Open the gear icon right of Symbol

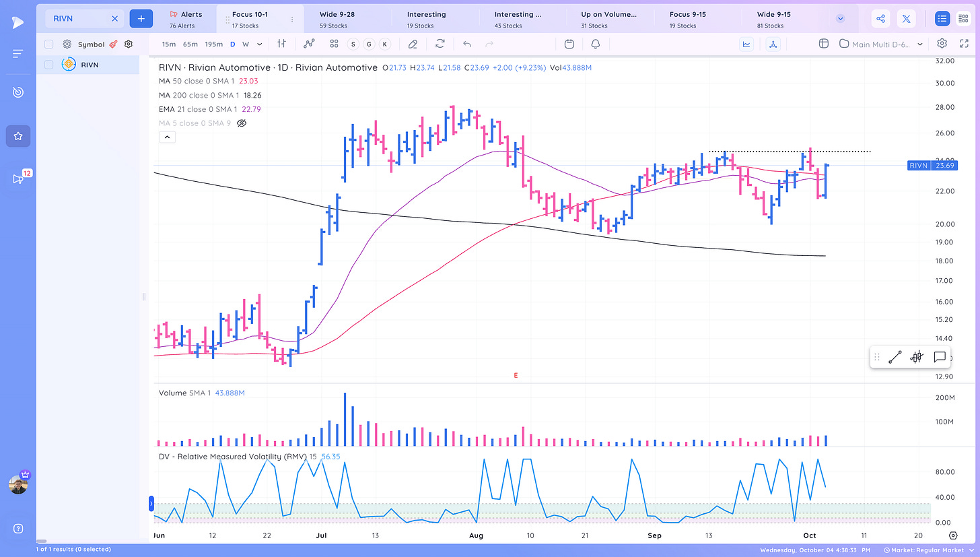pyautogui.click(x=129, y=44)
